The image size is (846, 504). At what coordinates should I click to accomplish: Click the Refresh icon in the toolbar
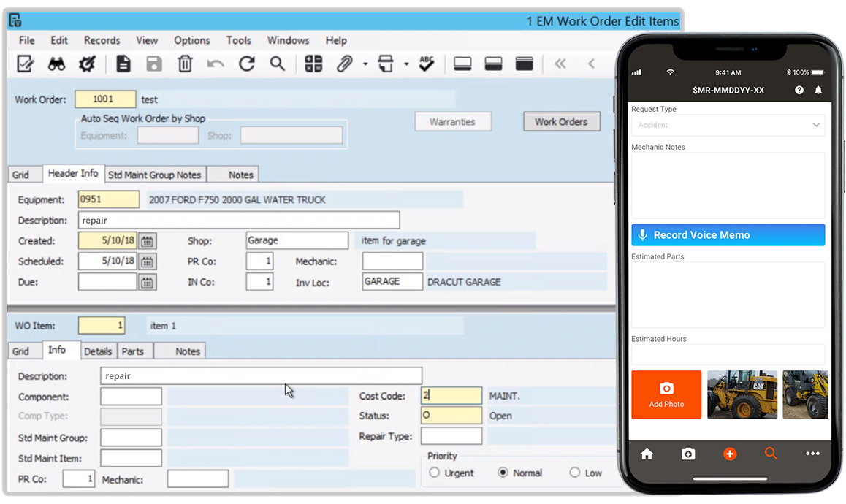(246, 64)
